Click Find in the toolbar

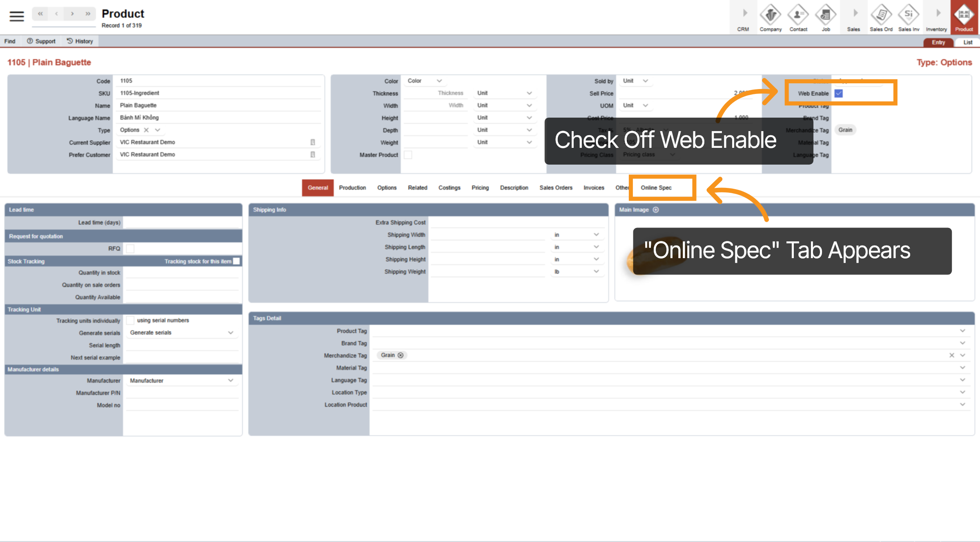10,41
